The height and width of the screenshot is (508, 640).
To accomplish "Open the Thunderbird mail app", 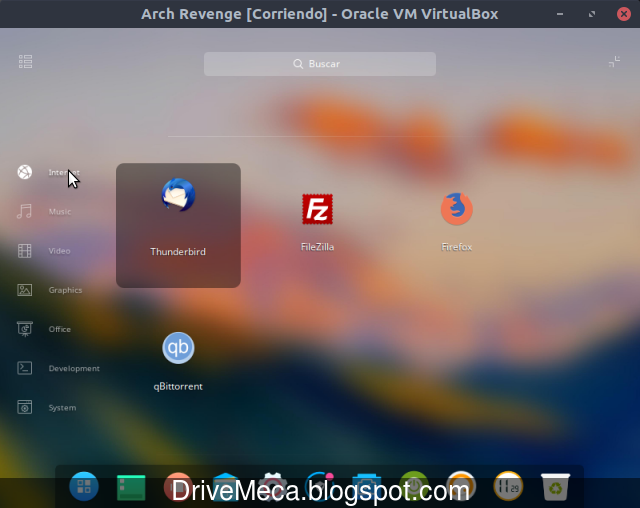I will (178, 225).
